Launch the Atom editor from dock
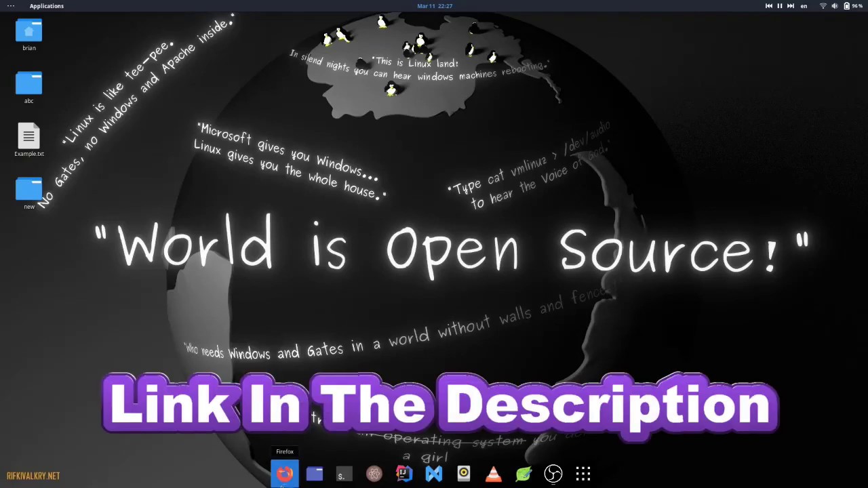 (374, 474)
